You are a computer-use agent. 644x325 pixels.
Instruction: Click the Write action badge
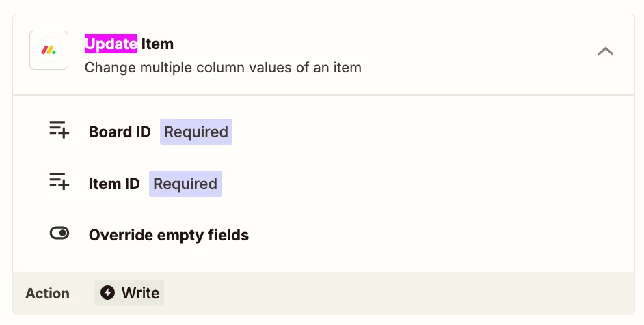(129, 293)
